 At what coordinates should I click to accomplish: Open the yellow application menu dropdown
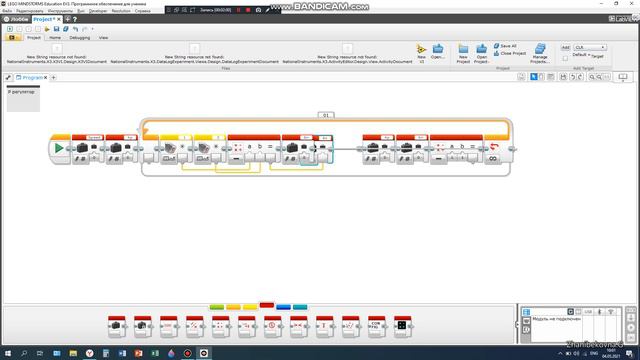point(13,38)
